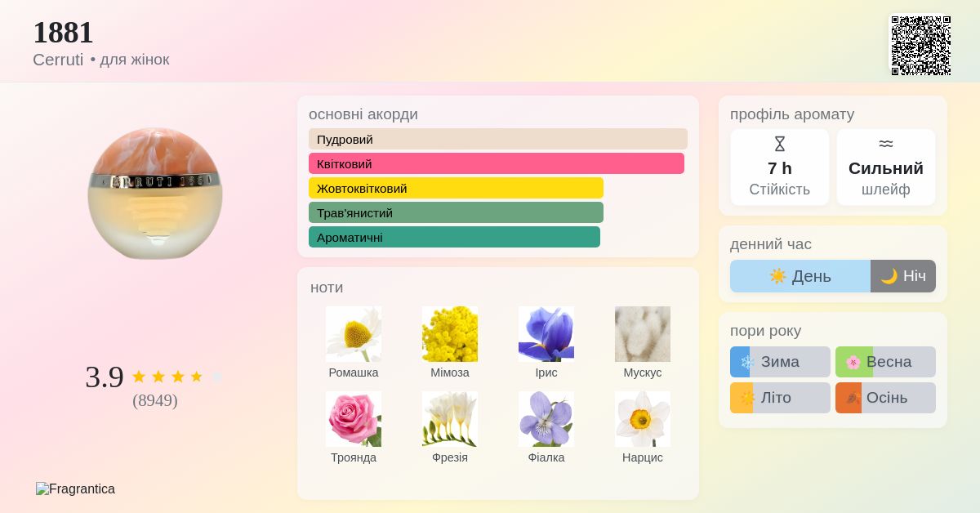Click the pink Квітковий accord bar
This screenshot has height=513, width=980.
point(497,163)
